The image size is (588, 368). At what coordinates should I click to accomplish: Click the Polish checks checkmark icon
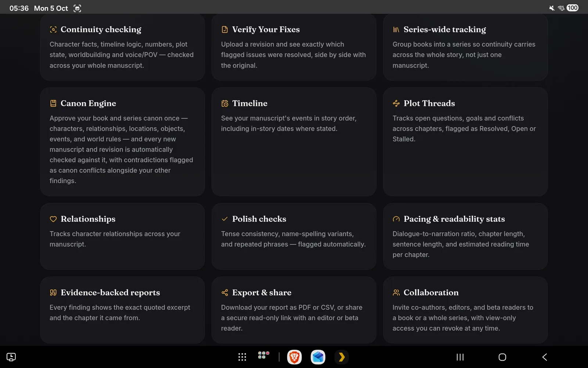tap(225, 219)
